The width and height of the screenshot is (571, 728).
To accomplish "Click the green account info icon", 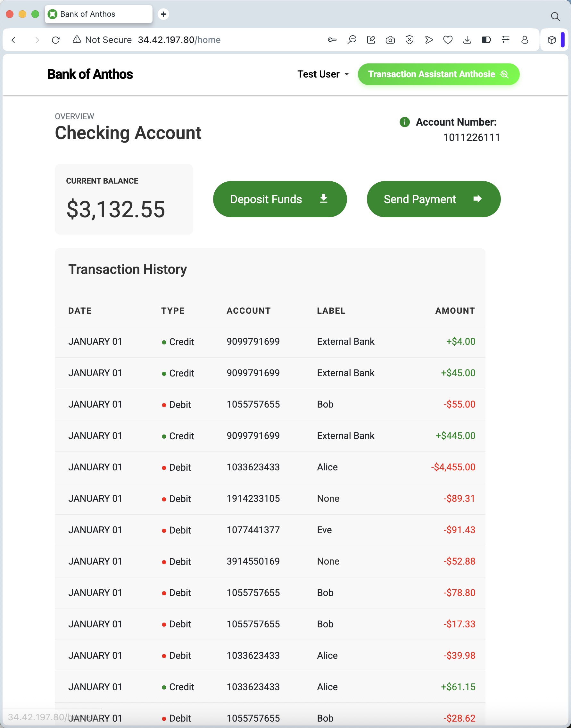I will tap(404, 122).
